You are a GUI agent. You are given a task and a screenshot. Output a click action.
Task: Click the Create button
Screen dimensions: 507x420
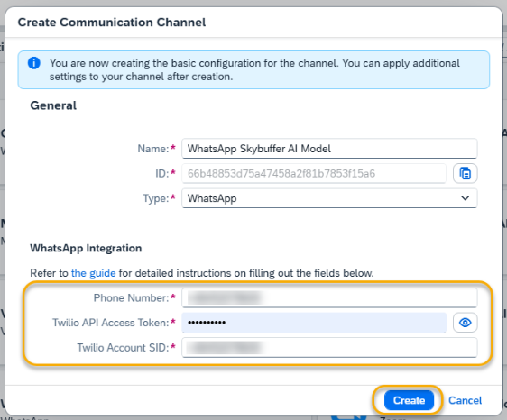[x=409, y=400]
